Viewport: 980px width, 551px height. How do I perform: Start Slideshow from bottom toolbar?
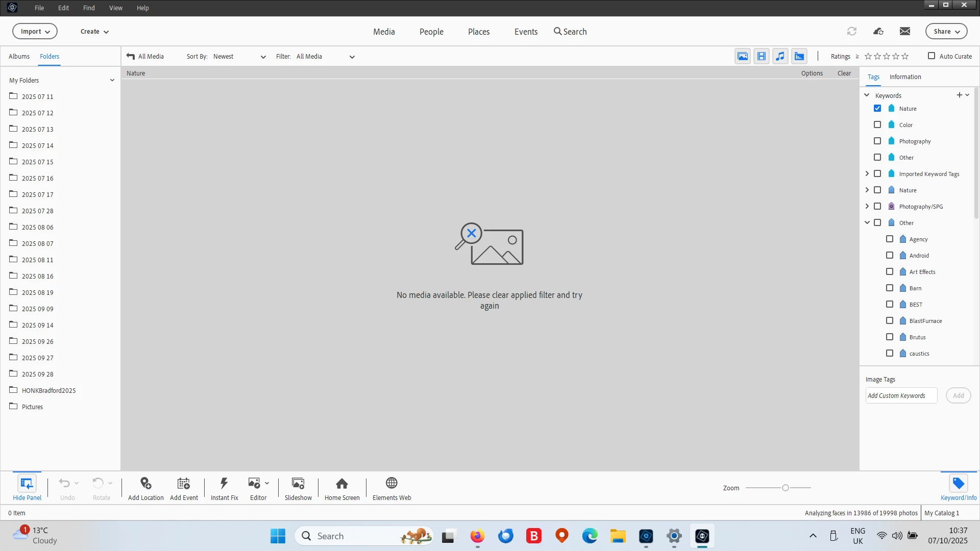pyautogui.click(x=298, y=483)
